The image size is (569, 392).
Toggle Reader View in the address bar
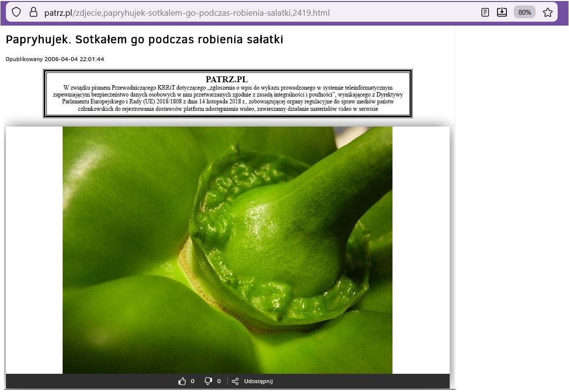tap(485, 12)
